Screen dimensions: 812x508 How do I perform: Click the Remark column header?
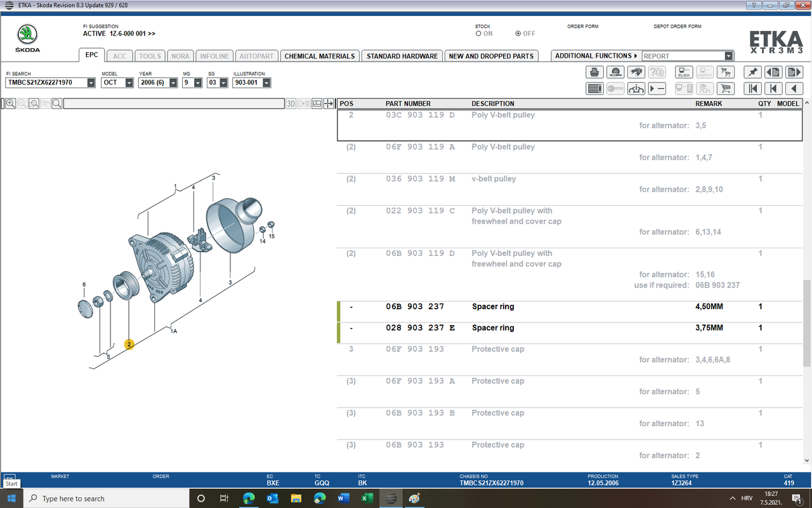[709, 104]
